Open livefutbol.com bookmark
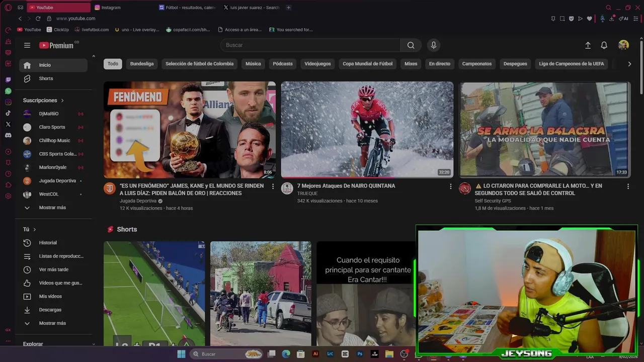The image size is (644, 362). [x=92, y=30]
